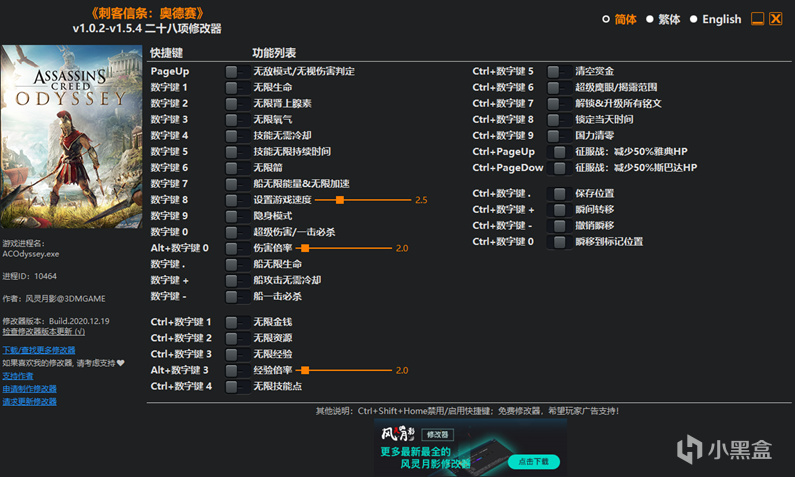Click the Alt+数字键 0 hotkey label
795x477 pixels.
(x=179, y=248)
